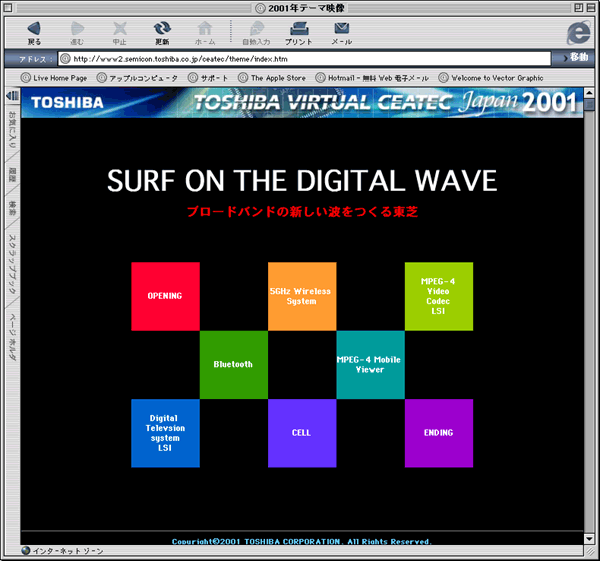
Task: Toggle the explorer bar collapse arrow
Action: [x=12, y=96]
